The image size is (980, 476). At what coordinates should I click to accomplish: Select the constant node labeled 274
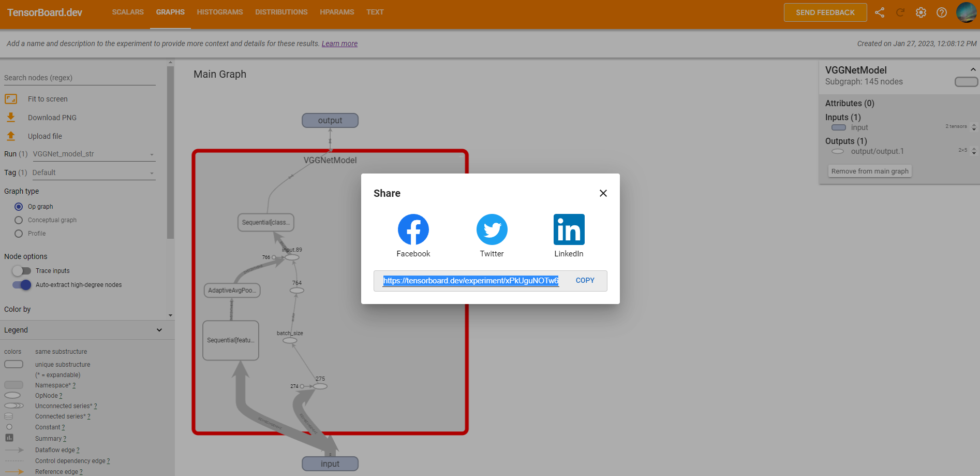[302, 386]
